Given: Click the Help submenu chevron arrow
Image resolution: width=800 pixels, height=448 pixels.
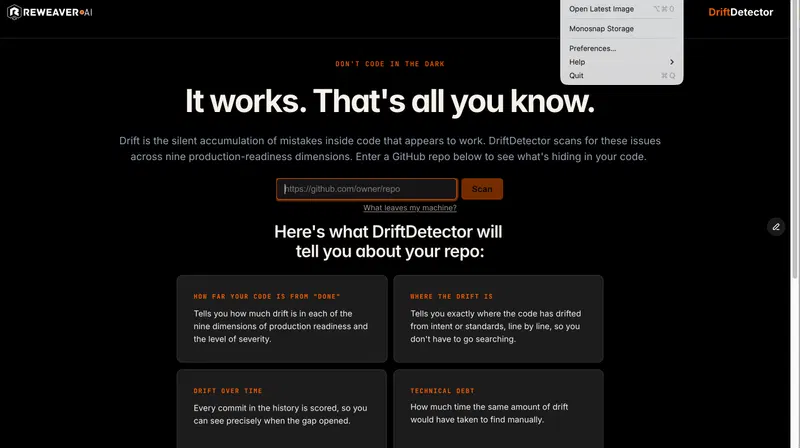Looking at the screenshot, I should pyautogui.click(x=672, y=62).
